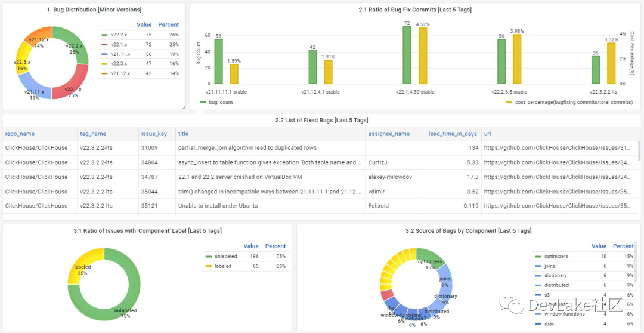This screenshot has width=644, height=333.
Task: Open the '1. Bug Distribution [Minor Versions]' panel title
Action: [94, 9]
